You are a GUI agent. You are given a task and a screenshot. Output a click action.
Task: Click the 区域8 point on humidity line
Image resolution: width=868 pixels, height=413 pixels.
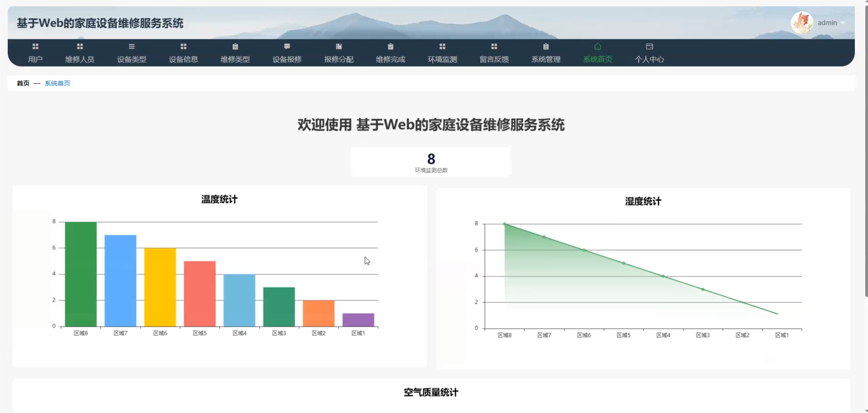[505, 224]
